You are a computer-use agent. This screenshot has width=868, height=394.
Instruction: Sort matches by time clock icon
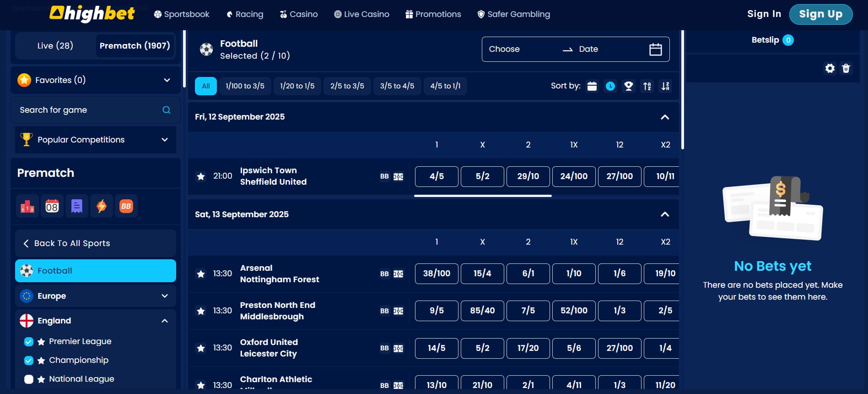pyautogui.click(x=610, y=86)
